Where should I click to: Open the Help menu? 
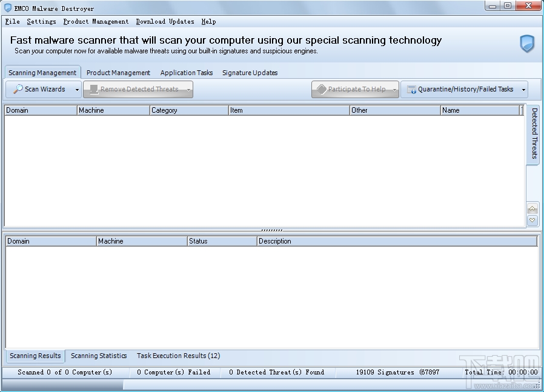208,21
